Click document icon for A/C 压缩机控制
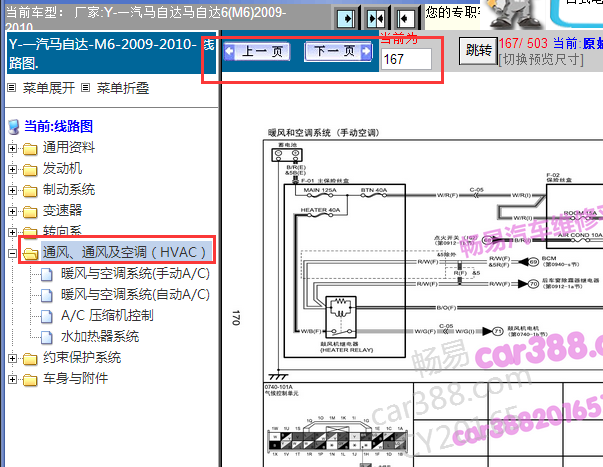The width and height of the screenshot is (603, 467). (x=47, y=317)
